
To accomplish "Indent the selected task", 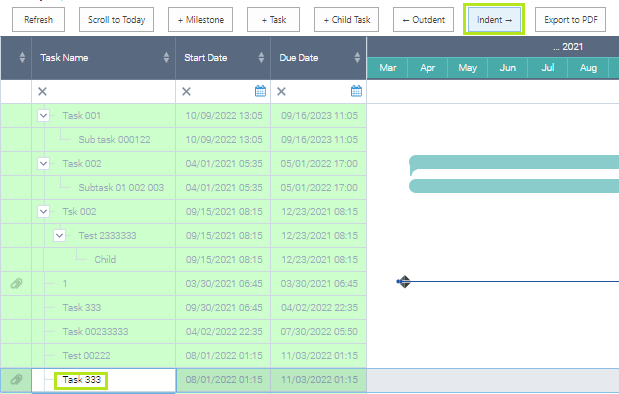I will click(494, 19).
